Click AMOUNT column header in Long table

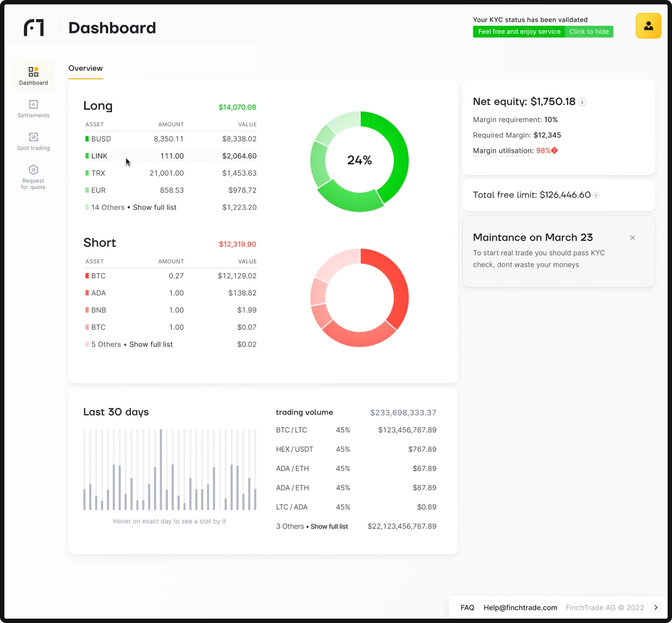click(171, 124)
